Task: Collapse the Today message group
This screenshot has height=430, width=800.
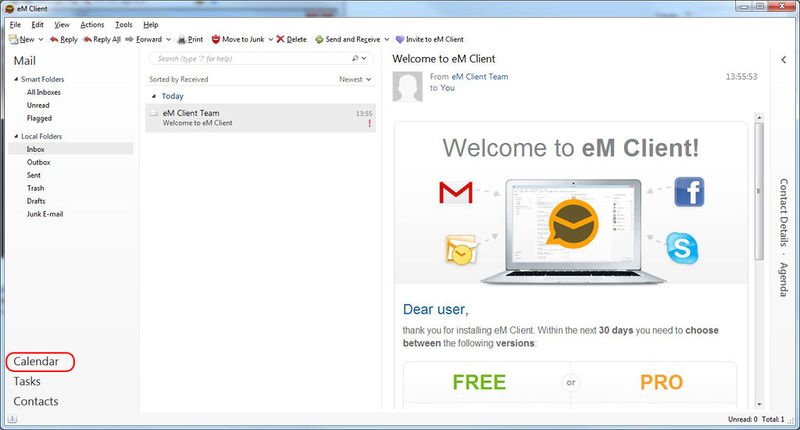Action: click(x=154, y=96)
